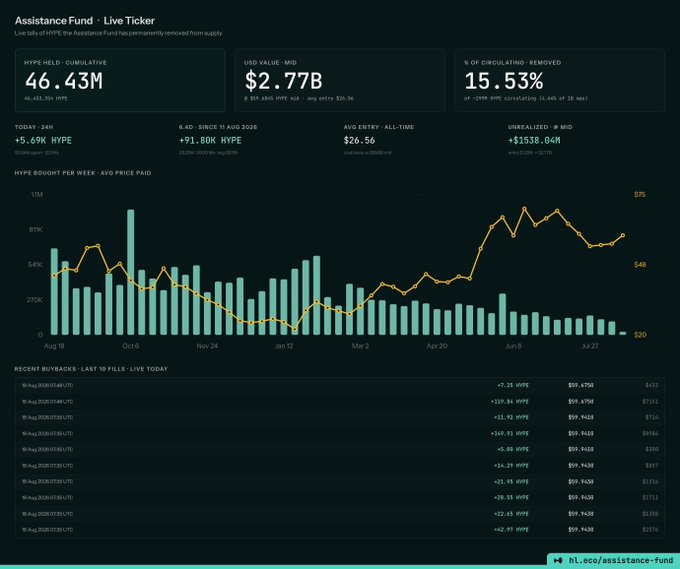Image resolution: width=680 pixels, height=569 pixels.
Task: Click the '$20' right axis label
Action: [640, 335]
